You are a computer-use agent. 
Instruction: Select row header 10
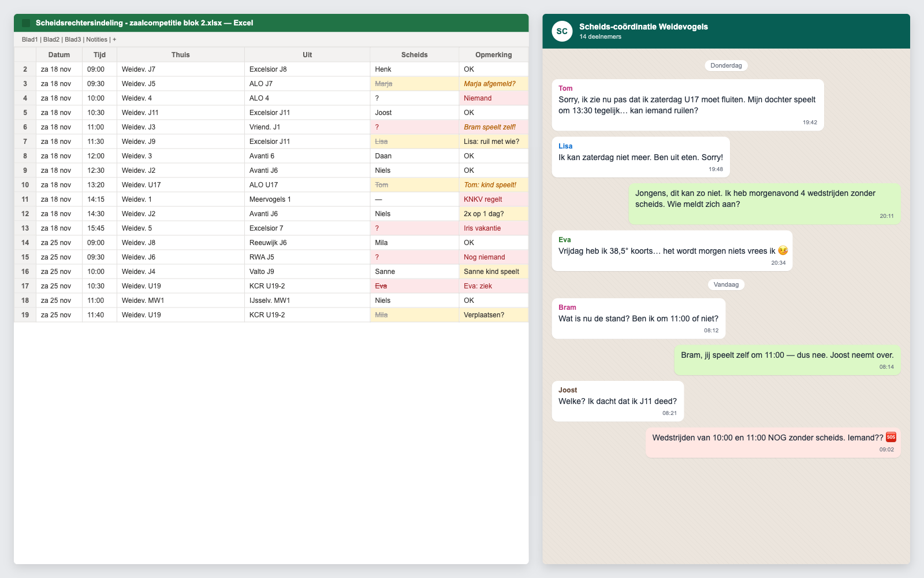tap(25, 185)
